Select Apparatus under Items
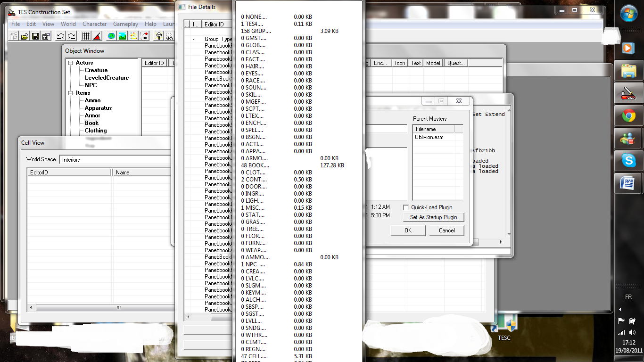Viewport: 644px width, 362px height. point(99,108)
